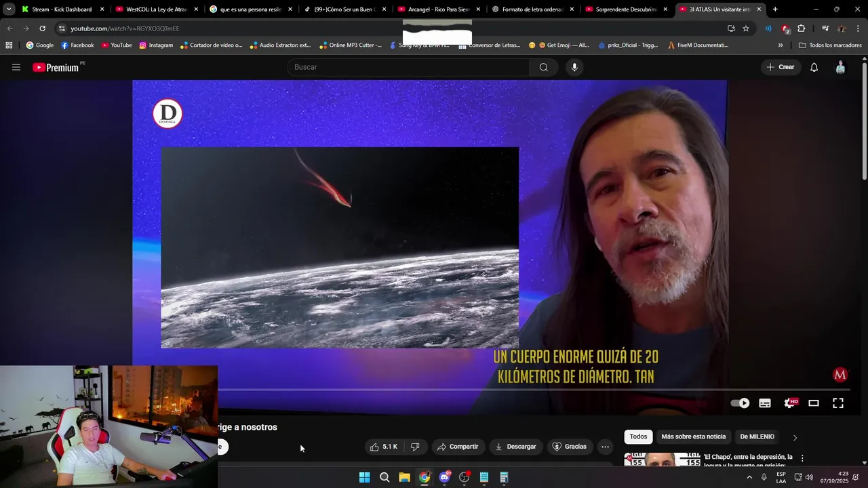The height and width of the screenshot is (488, 868).
Task: Click the blue sound-wave extension icon
Action: click(768, 28)
